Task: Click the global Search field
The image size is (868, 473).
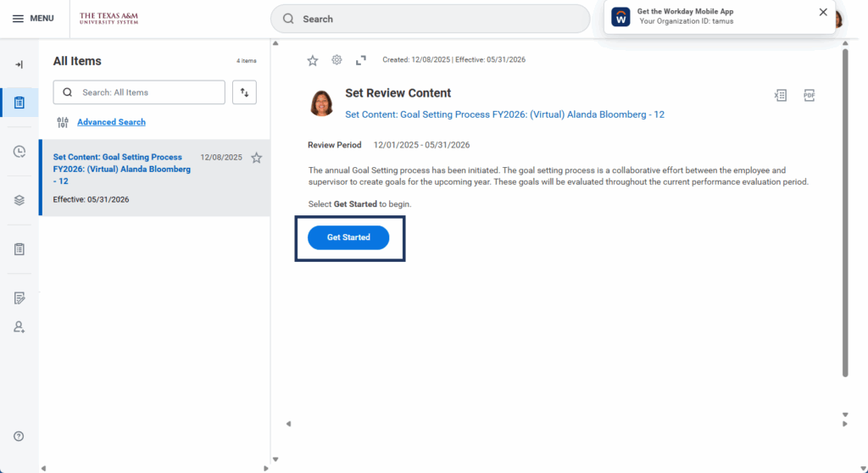Action: (x=430, y=19)
